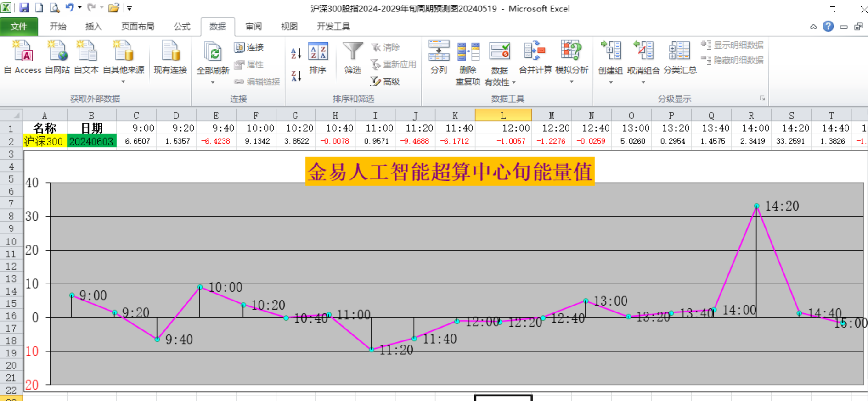Click the Select All corner button
The image size is (868, 401).
click(11, 115)
